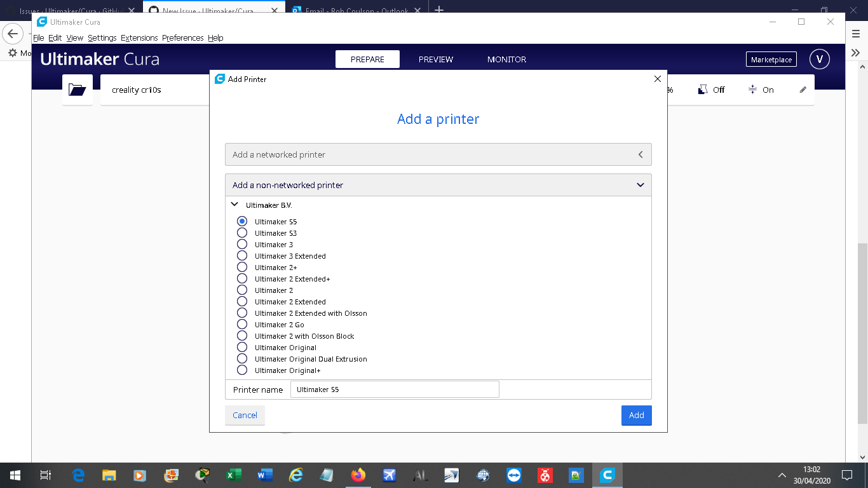Open new browser tab plus button
Image resolution: width=868 pixels, height=488 pixels.
[439, 10]
